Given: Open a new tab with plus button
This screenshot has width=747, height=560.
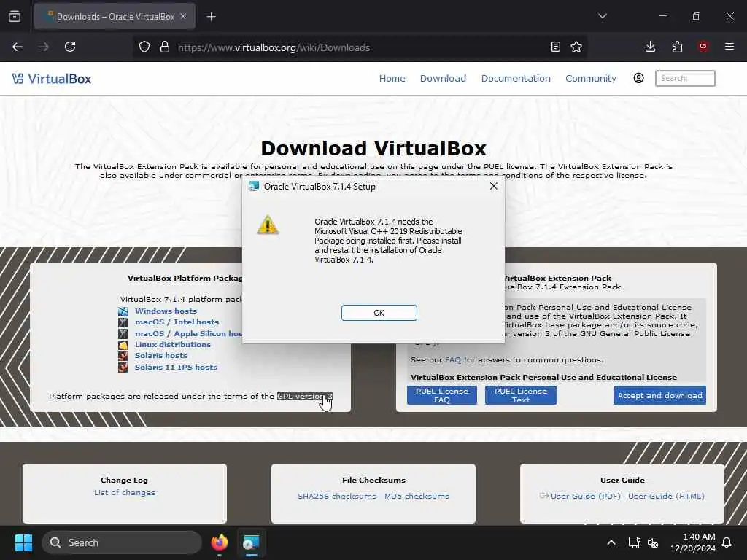Looking at the screenshot, I should (x=212, y=17).
